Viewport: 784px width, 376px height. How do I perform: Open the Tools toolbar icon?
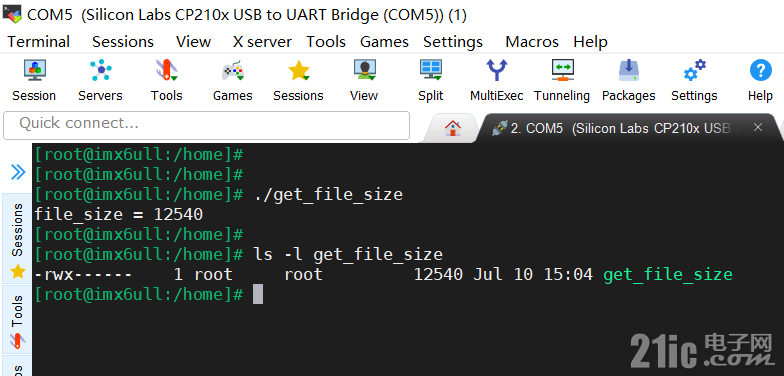point(166,70)
